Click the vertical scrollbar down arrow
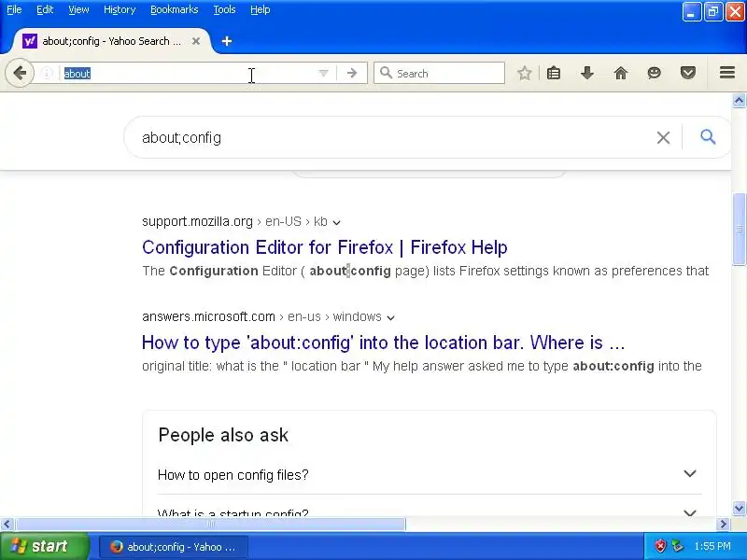Screen dimensions: 747x560 pos(739,508)
